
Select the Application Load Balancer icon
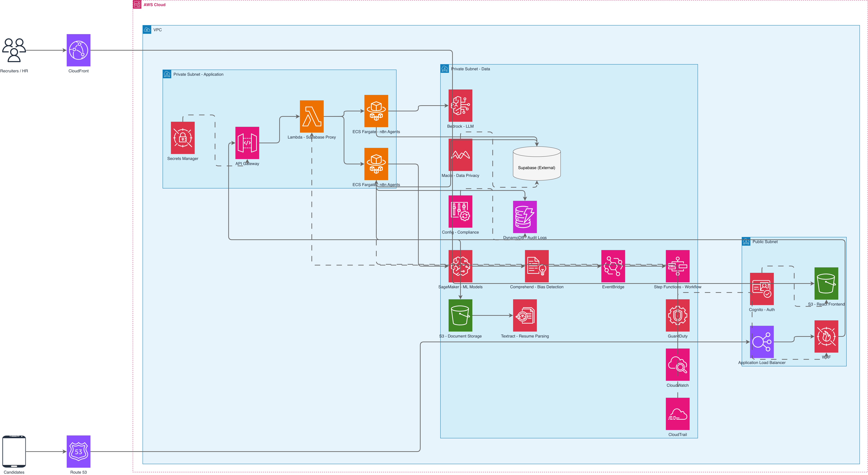click(x=762, y=342)
